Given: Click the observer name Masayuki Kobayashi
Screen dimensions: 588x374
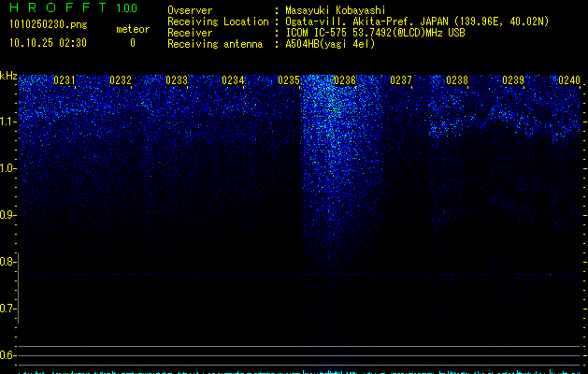Looking at the screenshot, I should coord(336,10).
